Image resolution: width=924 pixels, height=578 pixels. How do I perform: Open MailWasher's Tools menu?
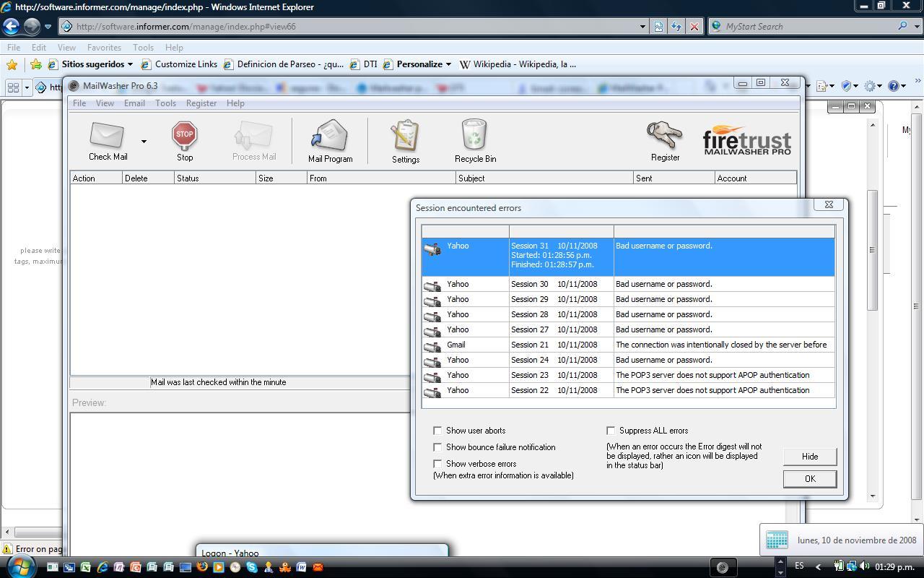coord(165,103)
